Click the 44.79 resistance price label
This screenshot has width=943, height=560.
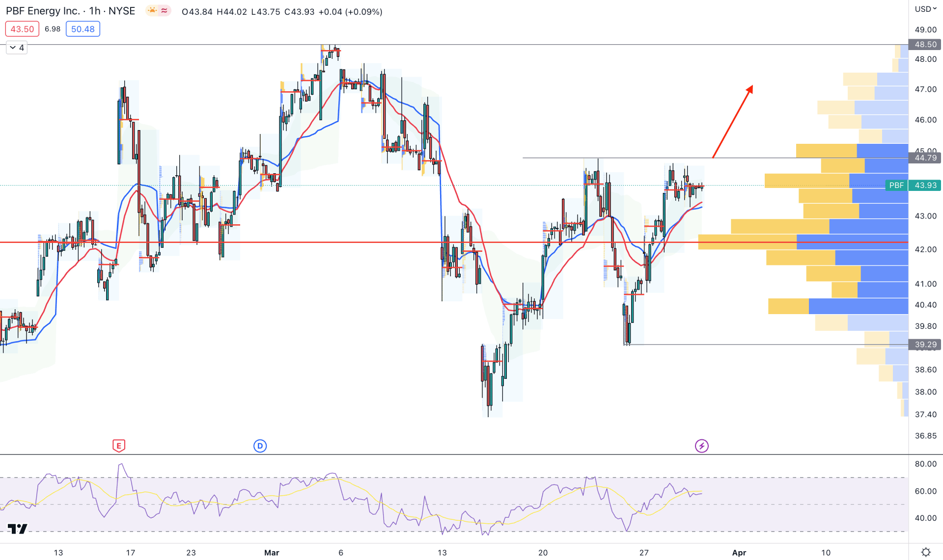tap(925, 158)
